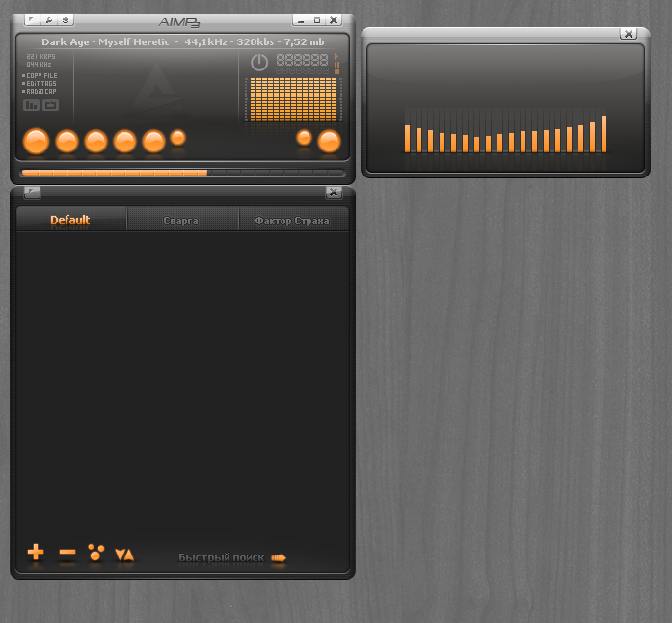Toggle the COPY FILE option

click(40, 75)
